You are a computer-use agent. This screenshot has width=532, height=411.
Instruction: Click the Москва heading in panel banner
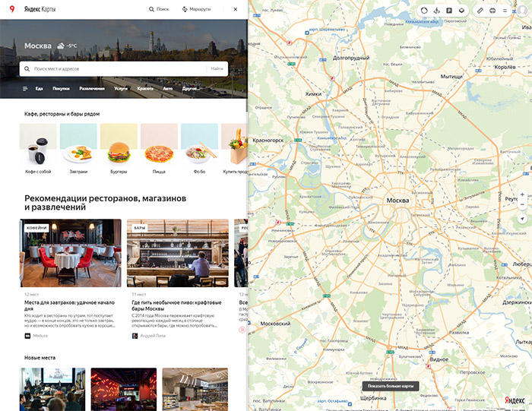click(x=38, y=46)
